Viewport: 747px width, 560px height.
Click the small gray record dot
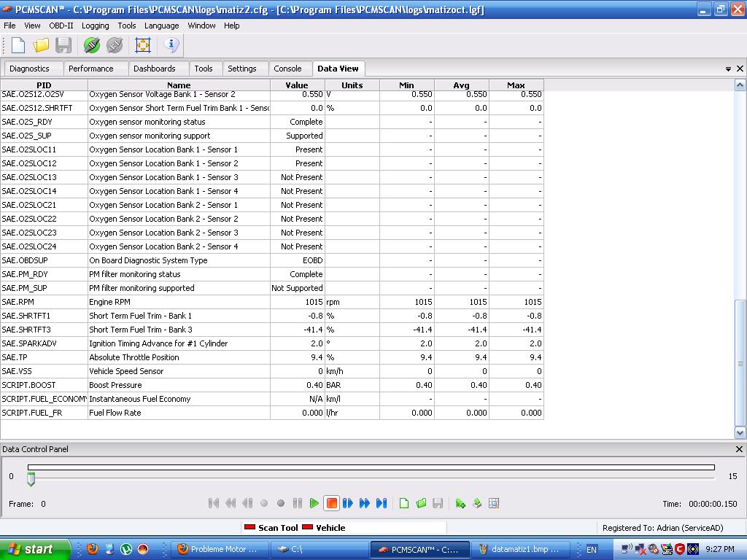coord(264,503)
